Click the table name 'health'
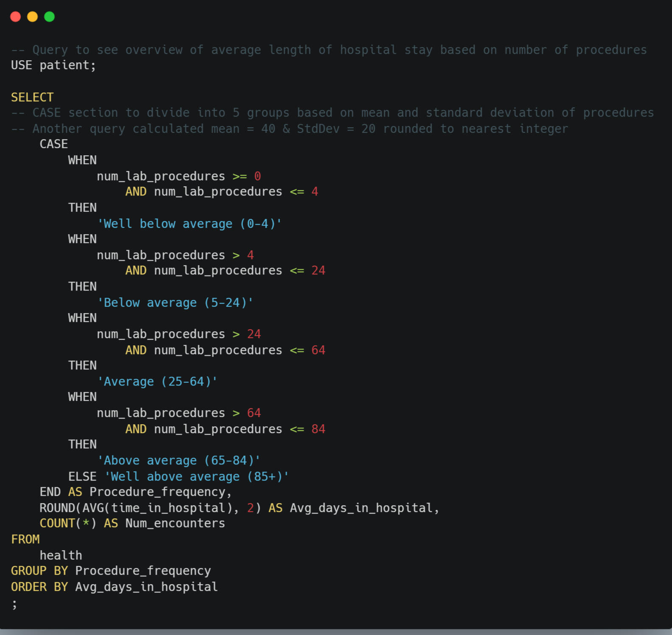The width and height of the screenshot is (672, 635). [x=61, y=555]
